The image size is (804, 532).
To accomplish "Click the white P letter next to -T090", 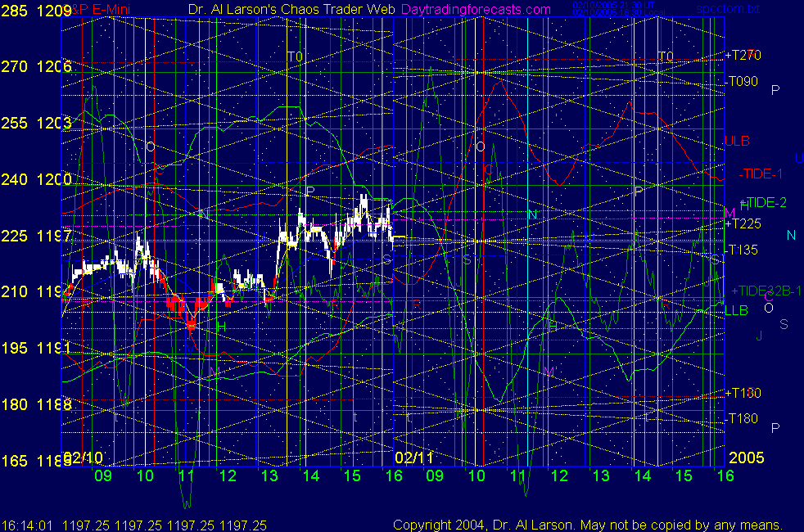I will tap(775, 90).
